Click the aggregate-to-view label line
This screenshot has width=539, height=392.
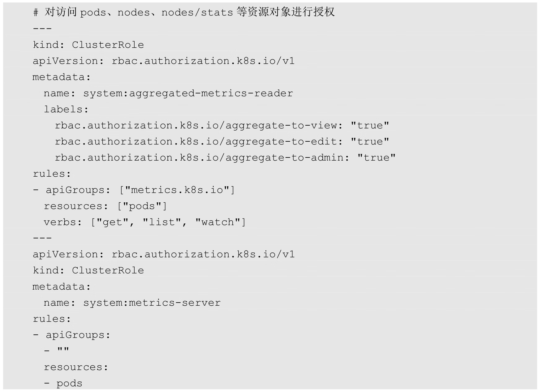(x=222, y=125)
